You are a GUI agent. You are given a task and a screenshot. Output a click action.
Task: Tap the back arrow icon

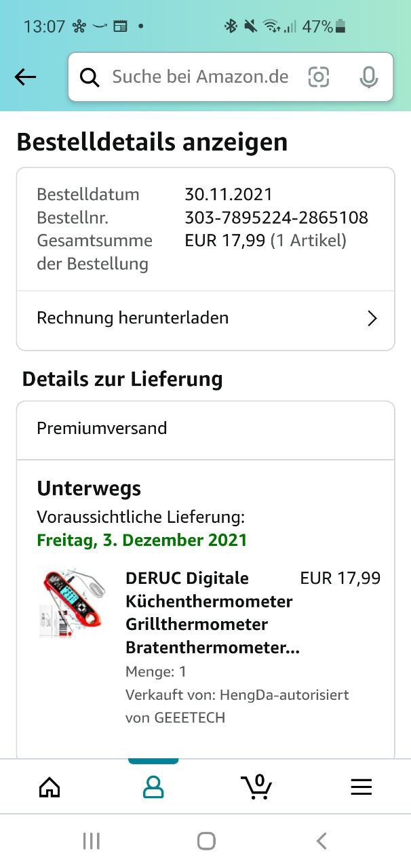click(25, 77)
